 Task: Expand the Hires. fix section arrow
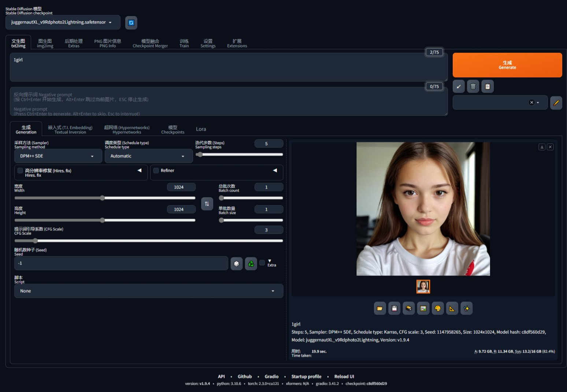point(140,170)
